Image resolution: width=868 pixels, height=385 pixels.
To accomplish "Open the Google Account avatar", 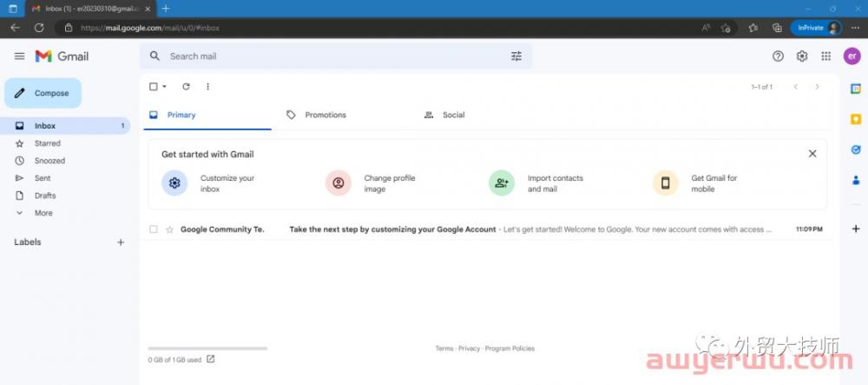I will (x=852, y=56).
